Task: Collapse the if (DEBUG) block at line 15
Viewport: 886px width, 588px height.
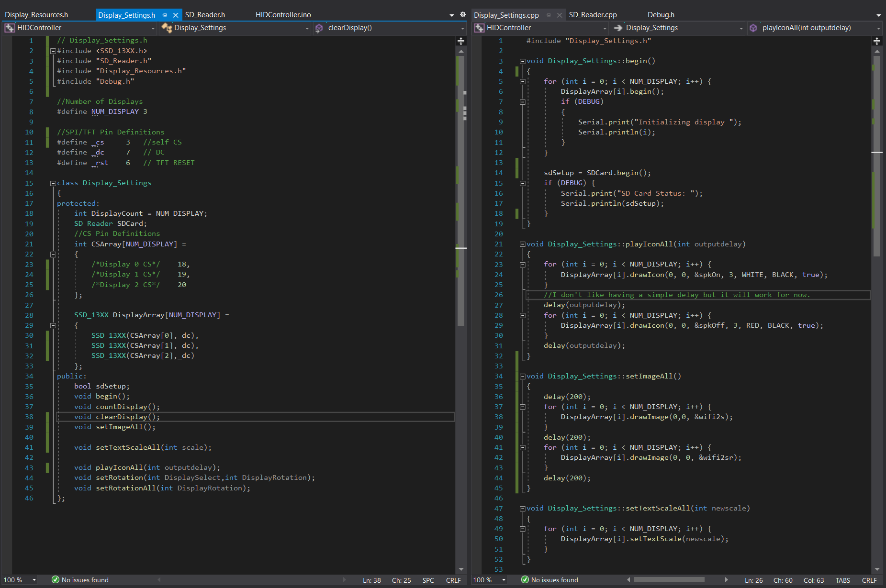Action: [x=522, y=183]
